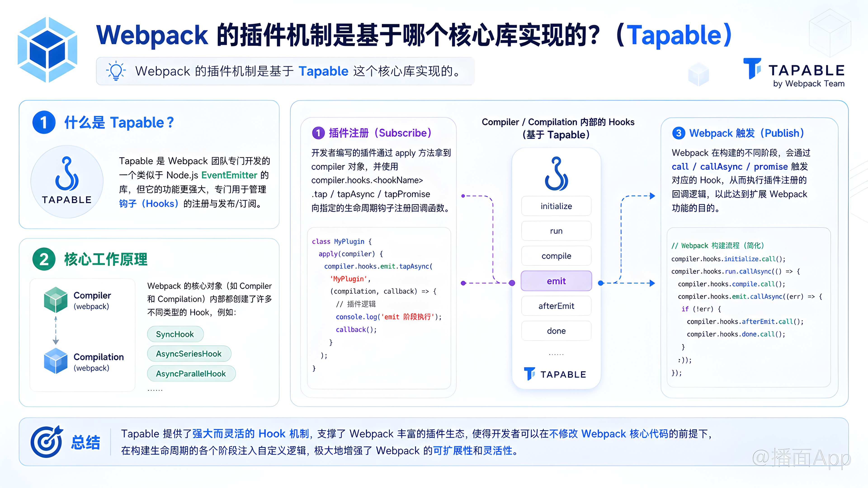
Task: Click the 'compiler.hooks.afterEmit.call();' line
Action: pyautogui.click(x=745, y=322)
